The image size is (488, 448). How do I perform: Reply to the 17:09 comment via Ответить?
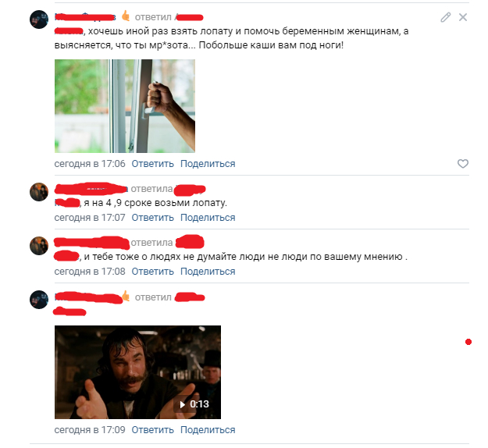click(152, 429)
